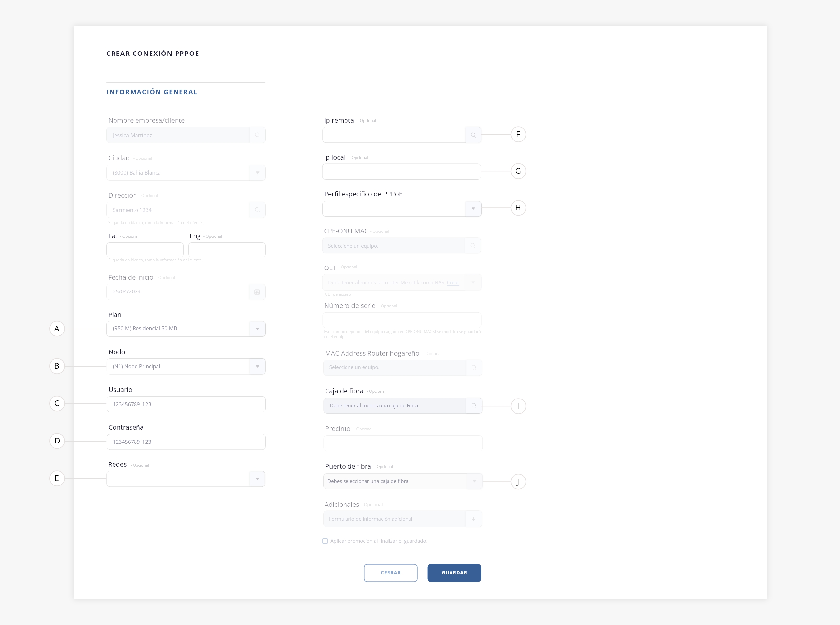Click the Cerrar button

point(390,573)
